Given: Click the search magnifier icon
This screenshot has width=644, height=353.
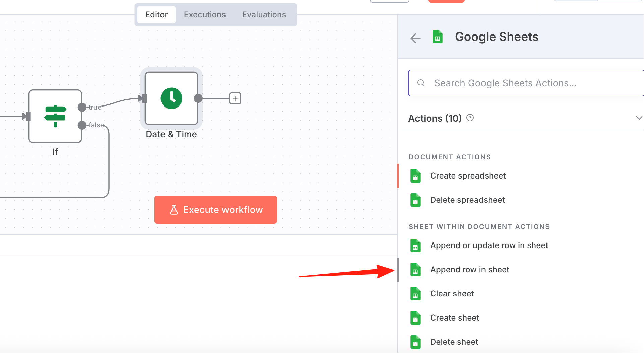Looking at the screenshot, I should [x=421, y=83].
